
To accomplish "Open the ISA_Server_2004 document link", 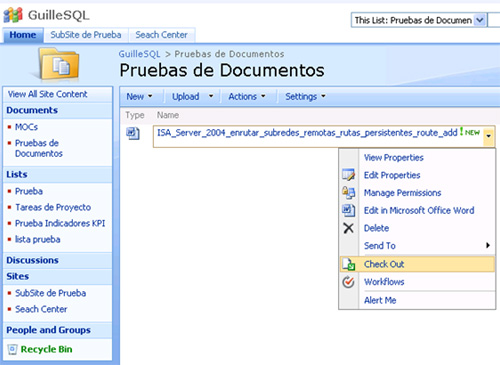I will pyautogui.click(x=307, y=133).
